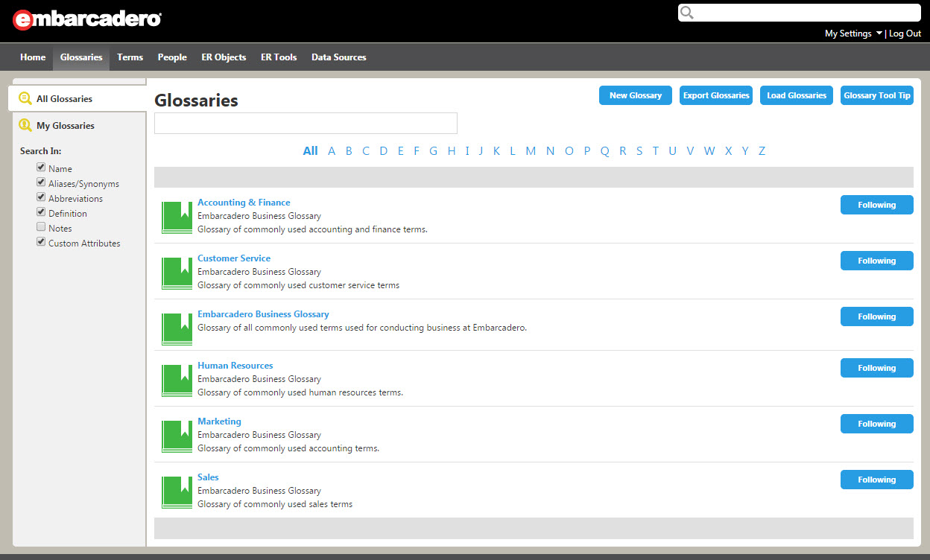Open the Data Sources menu
930x560 pixels.
coord(339,57)
